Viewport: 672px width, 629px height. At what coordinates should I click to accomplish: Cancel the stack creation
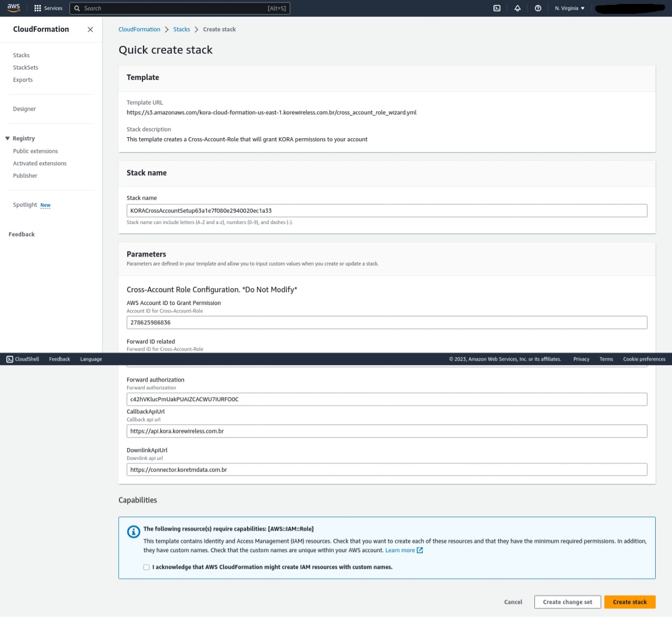pyautogui.click(x=513, y=602)
